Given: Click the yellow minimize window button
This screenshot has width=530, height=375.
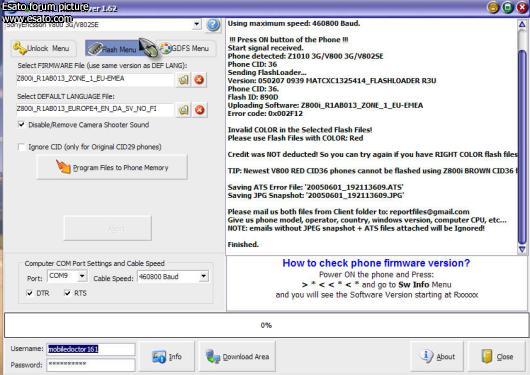Looking at the screenshot, I should 493,7.
